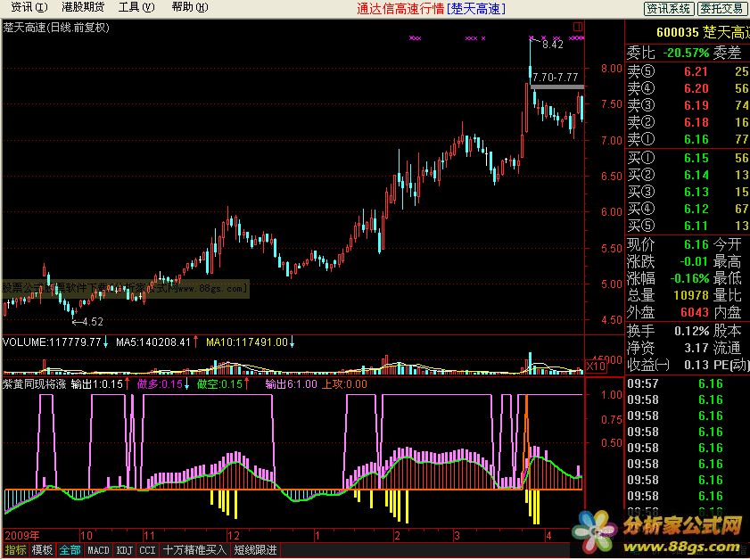Click the 紫黄同现将涨 indicator name
This screenshot has height=560, width=750.
click(x=35, y=384)
